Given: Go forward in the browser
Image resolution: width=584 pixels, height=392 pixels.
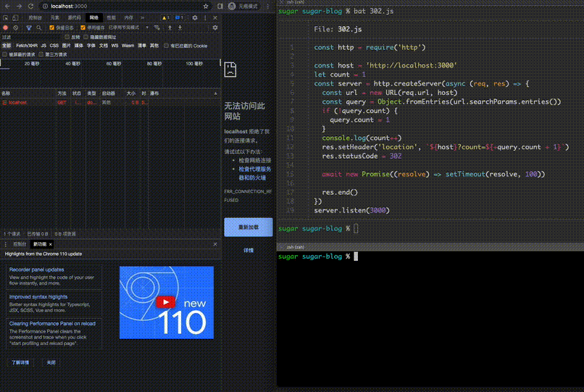Looking at the screenshot, I should (19, 7).
